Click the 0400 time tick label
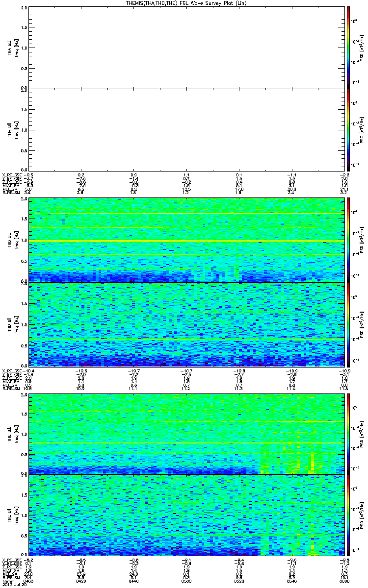Screen dimensions: 368x588 pyautogui.click(x=29, y=581)
